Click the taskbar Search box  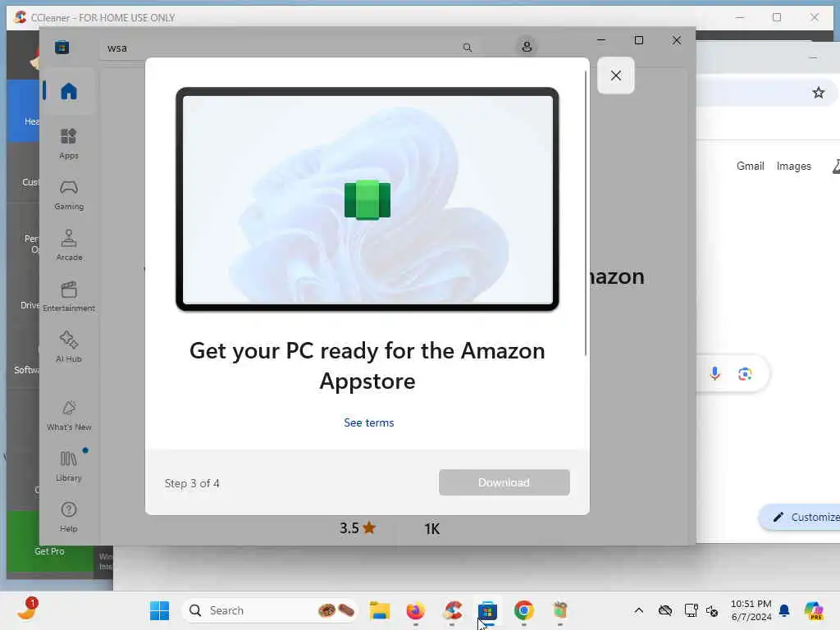point(269,610)
